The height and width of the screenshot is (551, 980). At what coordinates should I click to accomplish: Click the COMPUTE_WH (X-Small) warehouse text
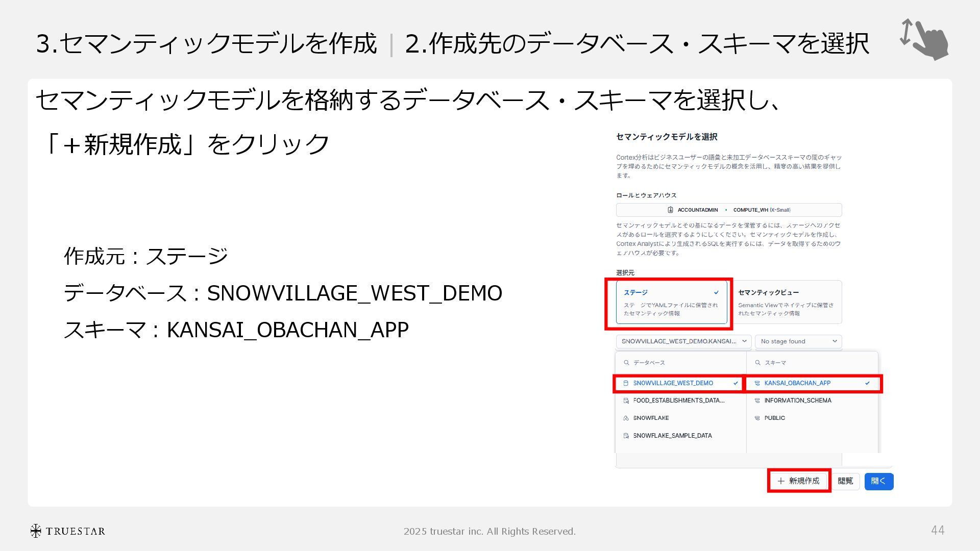coord(762,210)
